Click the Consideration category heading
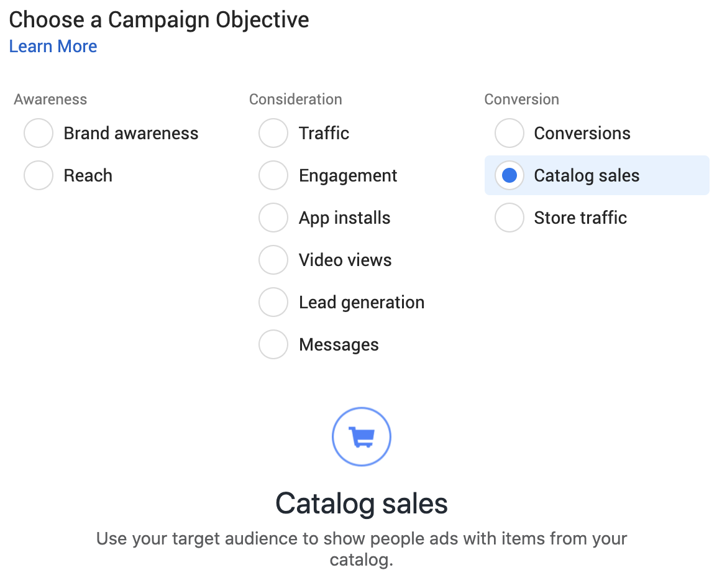The height and width of the screenshot is (588, 722). (x=295, y=99)
